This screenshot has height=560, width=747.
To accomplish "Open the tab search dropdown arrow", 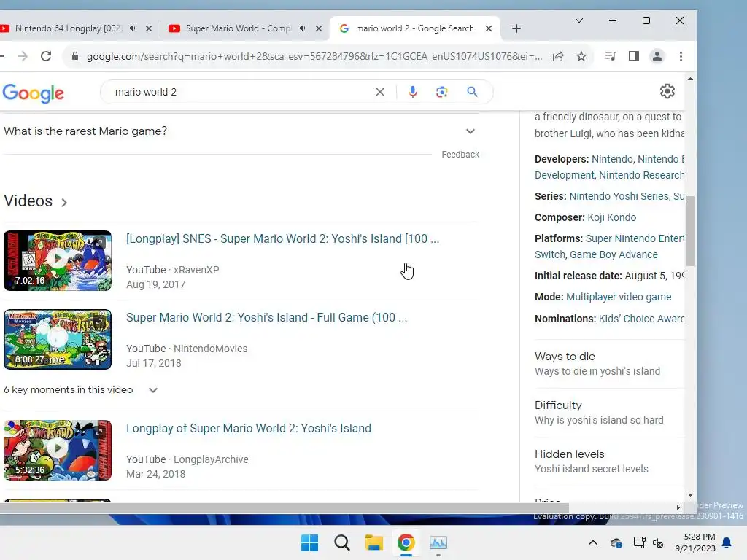I will [579, 20].
